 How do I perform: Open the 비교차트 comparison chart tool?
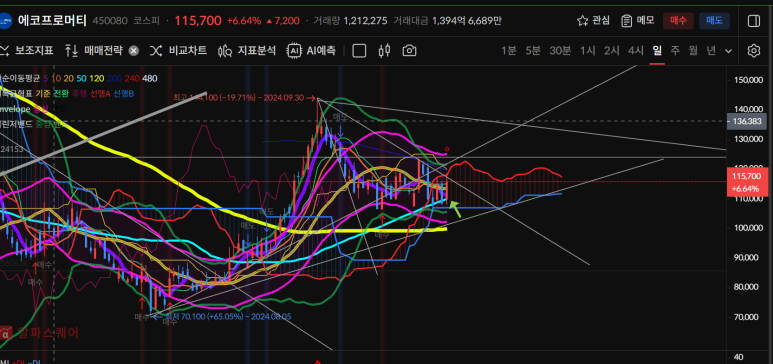pyautogui.click(x=178, y=50)
